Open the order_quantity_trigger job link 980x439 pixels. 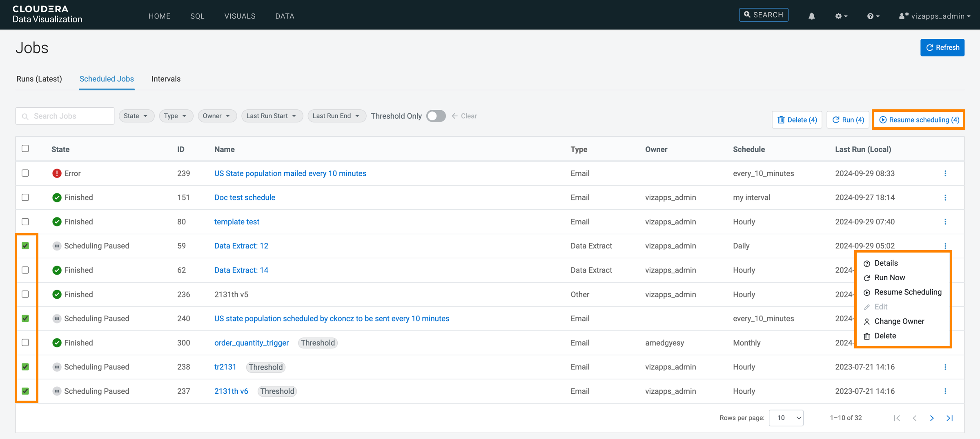[x=252, y=343]
